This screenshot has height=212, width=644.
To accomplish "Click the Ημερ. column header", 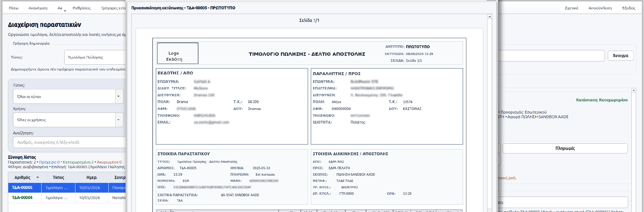I will [92, 178].
